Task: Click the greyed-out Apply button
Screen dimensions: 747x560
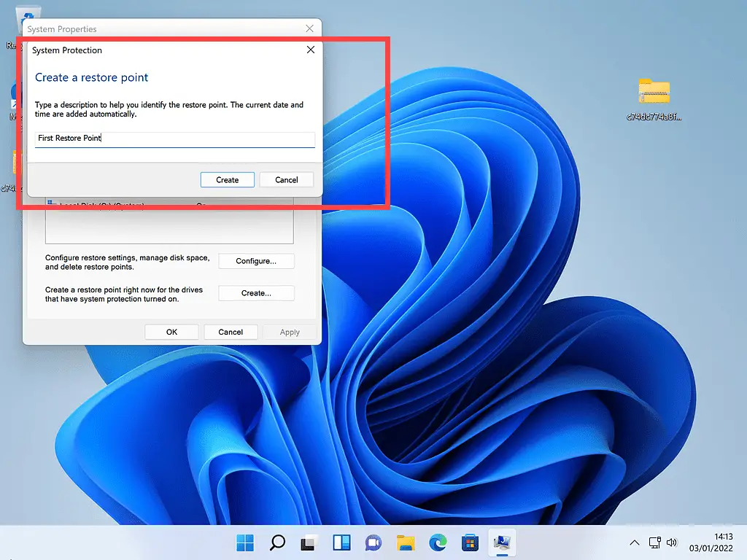Action: tap(290, 332)
